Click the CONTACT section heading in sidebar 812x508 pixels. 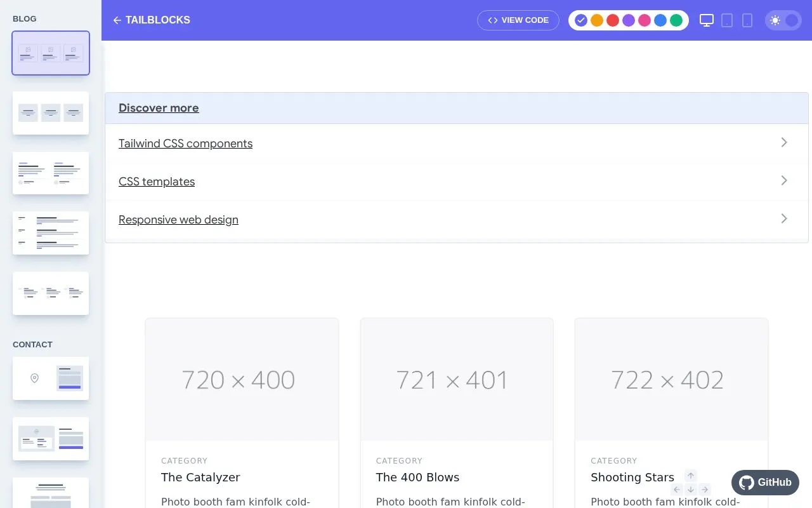32,345
